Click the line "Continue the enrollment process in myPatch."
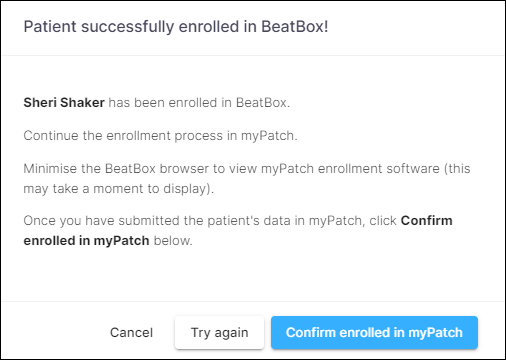The image size is (506, 360). pos(160,136)
